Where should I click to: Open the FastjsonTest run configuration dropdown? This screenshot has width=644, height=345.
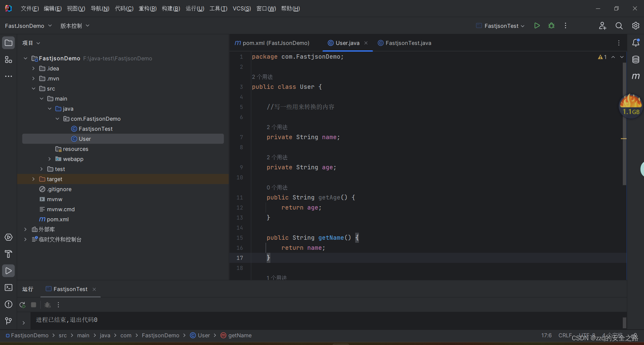point(500,26)
